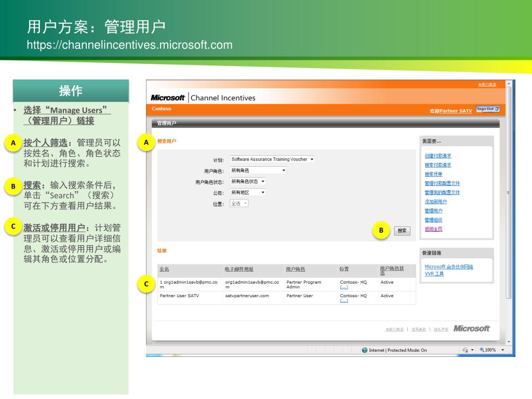
Task: Click the top-right header link above Sign Out
Action: pos(487,85)
